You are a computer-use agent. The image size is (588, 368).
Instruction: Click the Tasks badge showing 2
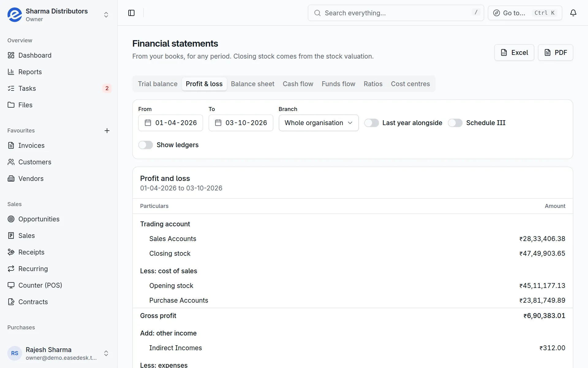[107, 88]
